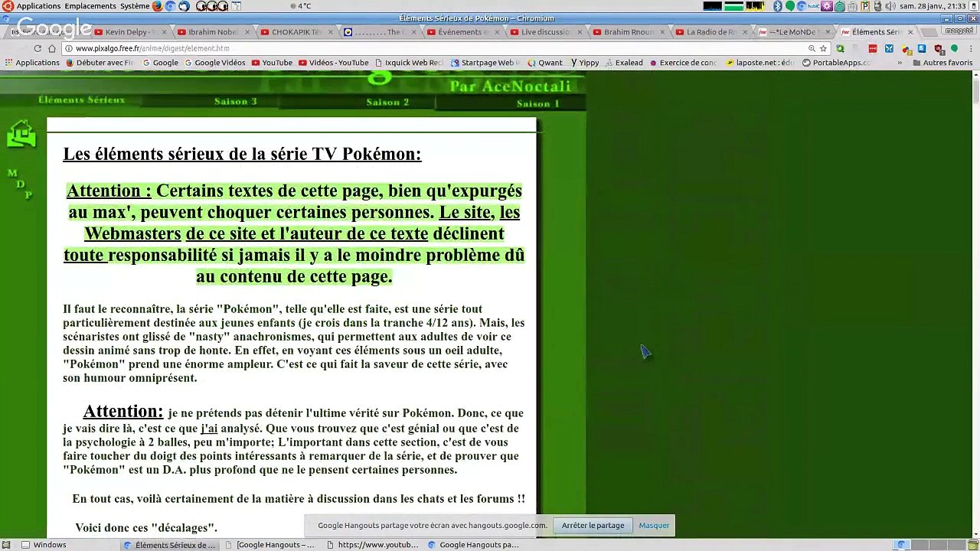This screenshot has height=551, width=980.
Task: Open the Débuter avec Firefox bookmark
Action: point(100,63)
